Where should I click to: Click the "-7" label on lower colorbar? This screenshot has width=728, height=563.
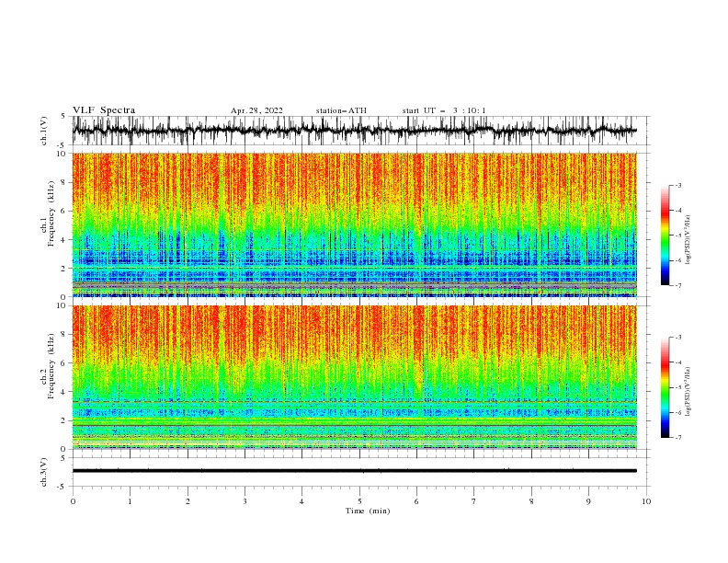pos(678,438)
